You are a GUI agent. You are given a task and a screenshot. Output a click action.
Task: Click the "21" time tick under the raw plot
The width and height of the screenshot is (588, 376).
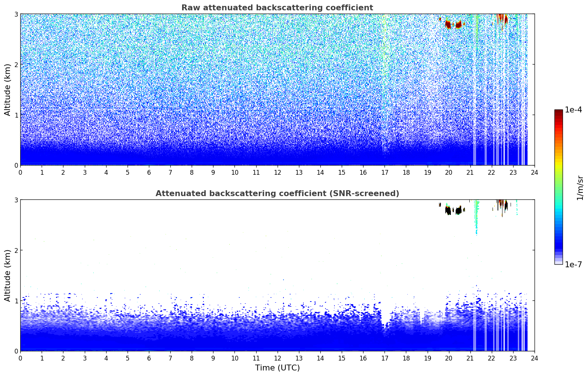pyautogui.click(x=470, y=173)
